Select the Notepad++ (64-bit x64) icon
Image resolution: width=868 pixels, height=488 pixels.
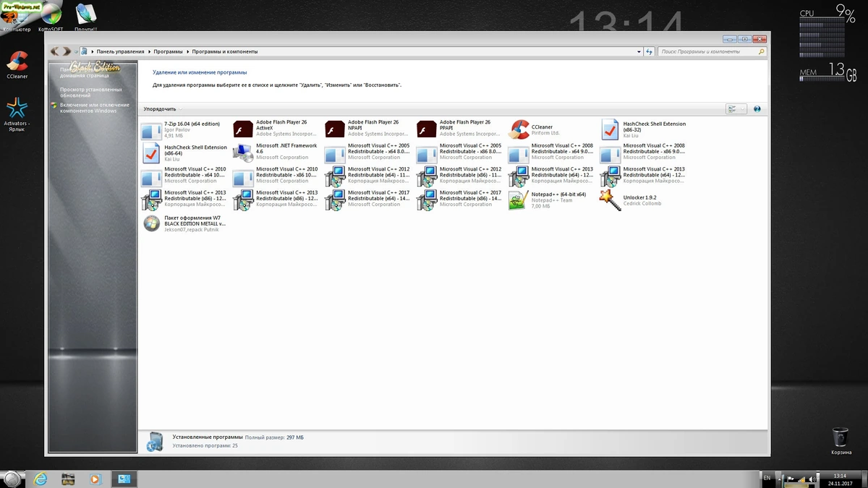pyautogui.click(x=519, y=200)
